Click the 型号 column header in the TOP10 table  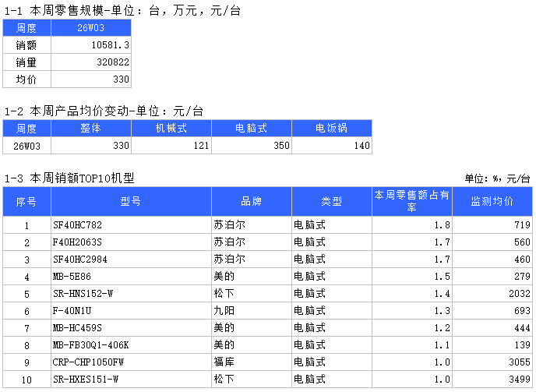pos(131,202)
